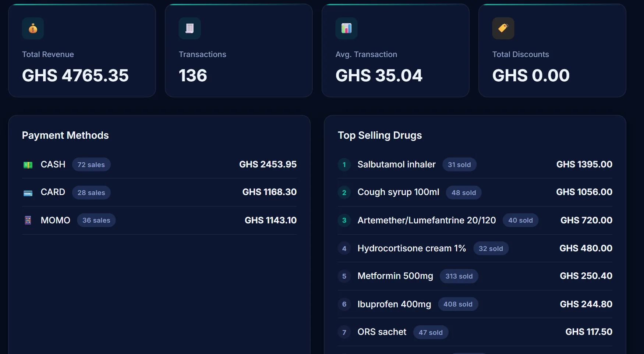The height and width of the screenshot is (354, 644).
Task: Select the Hydrocortisone cream 1% name
Action: click(x=412, y=248)
